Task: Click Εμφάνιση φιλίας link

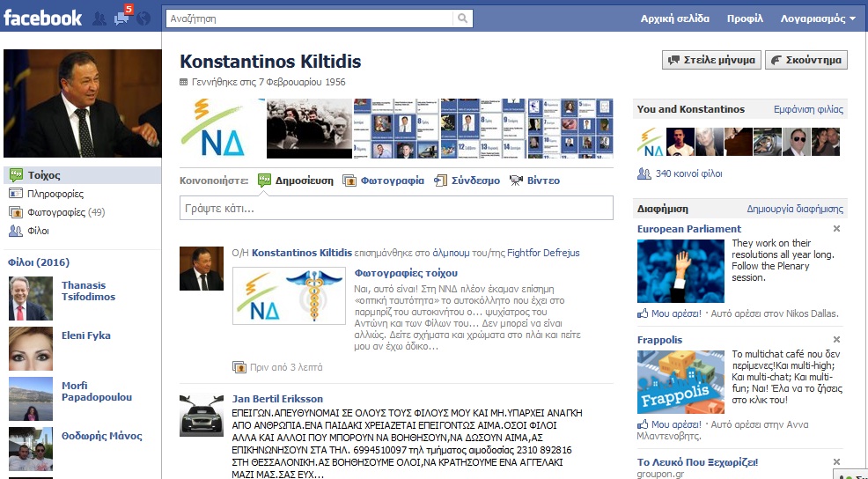Action: (807, 110)
